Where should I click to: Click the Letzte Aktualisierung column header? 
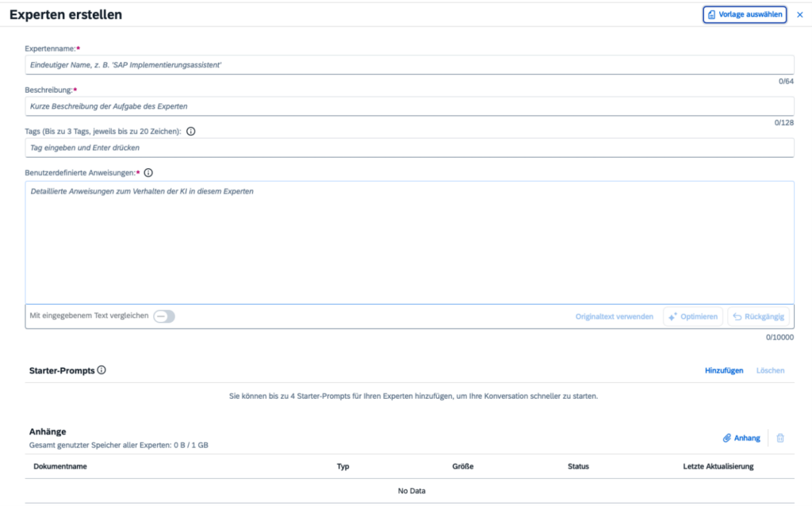point(718,466)
